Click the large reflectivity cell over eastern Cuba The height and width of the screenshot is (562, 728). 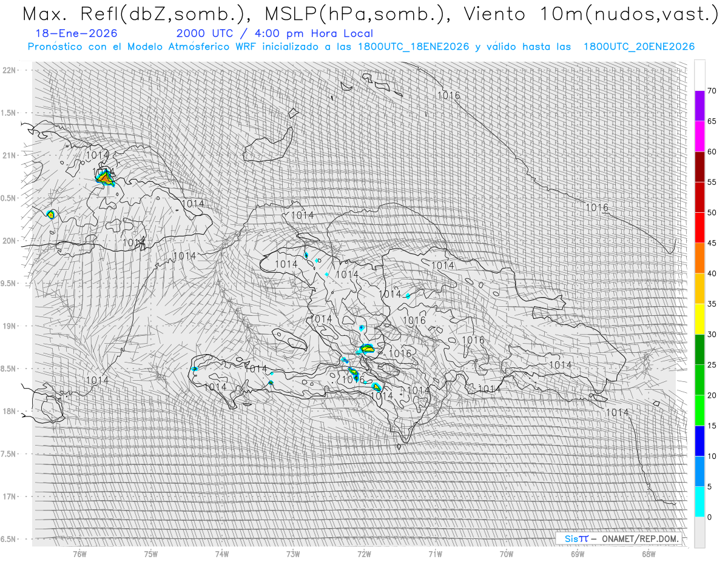click(105, 178)
